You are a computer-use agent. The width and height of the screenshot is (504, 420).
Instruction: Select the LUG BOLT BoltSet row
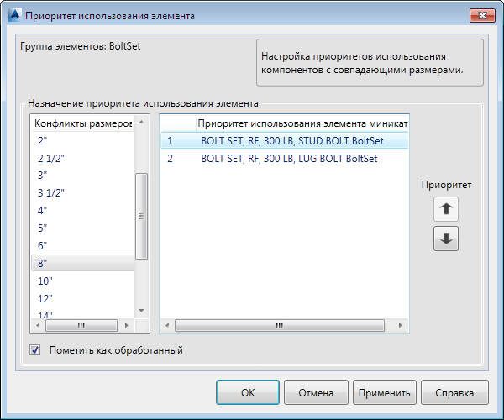point(285,159)
